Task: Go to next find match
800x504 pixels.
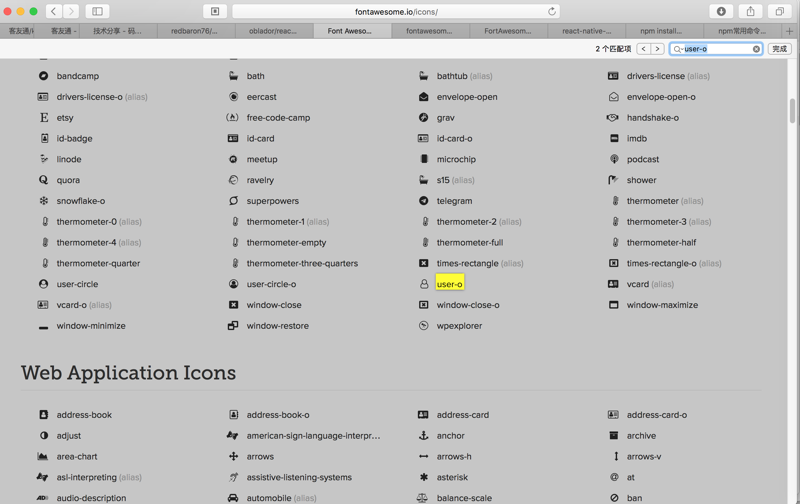Action: pyautogui.click(x=657, y=49)
